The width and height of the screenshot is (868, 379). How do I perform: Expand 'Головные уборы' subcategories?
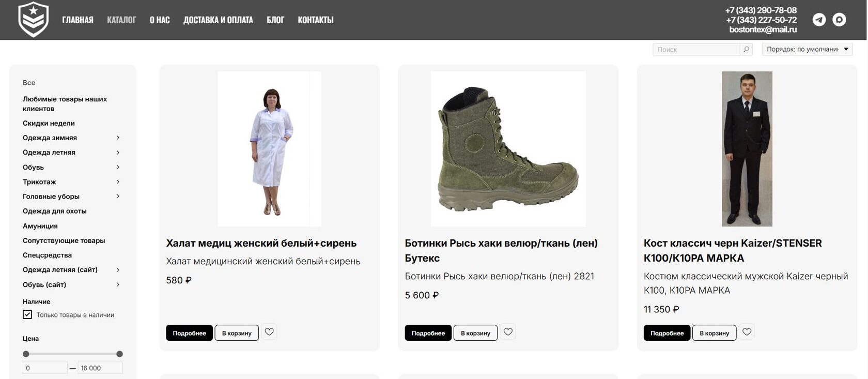click(x=118, y=196)
